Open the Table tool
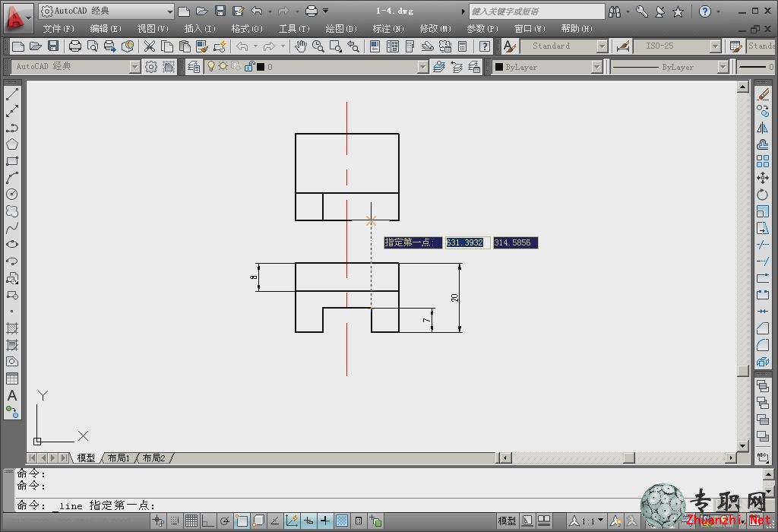 [12, 378]
